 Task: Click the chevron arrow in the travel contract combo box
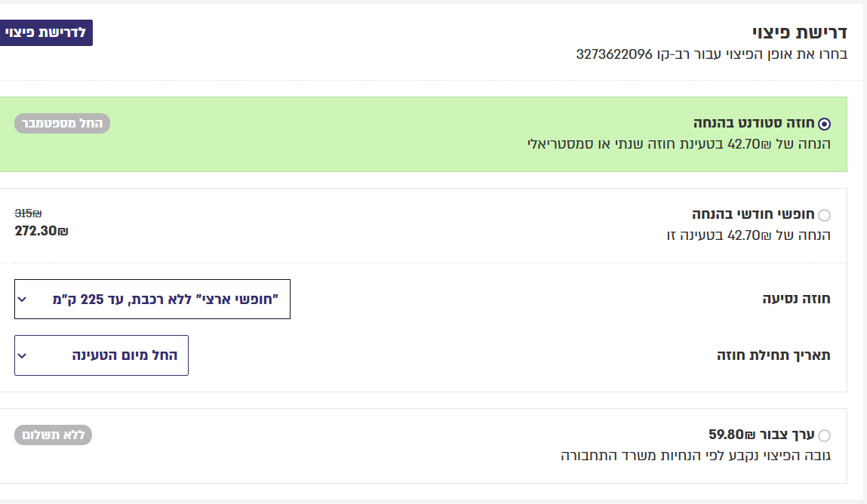coord(23,300)
